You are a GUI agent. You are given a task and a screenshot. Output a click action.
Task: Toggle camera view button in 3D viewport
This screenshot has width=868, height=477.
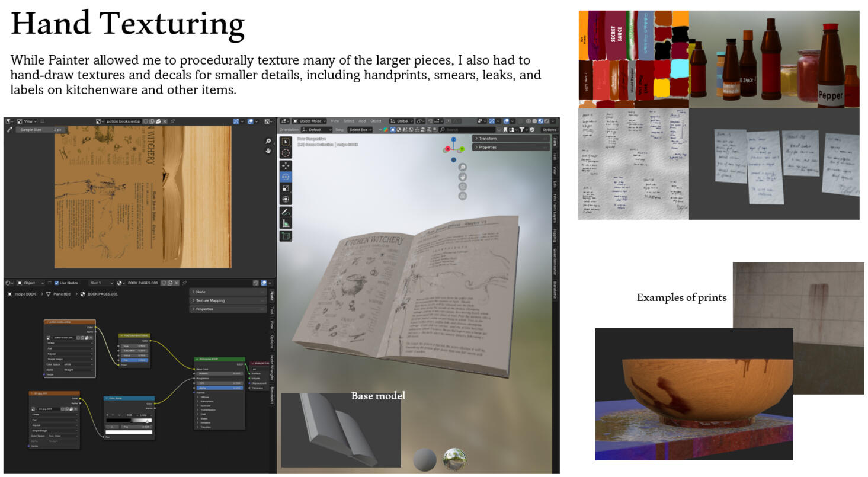(462, 186)
